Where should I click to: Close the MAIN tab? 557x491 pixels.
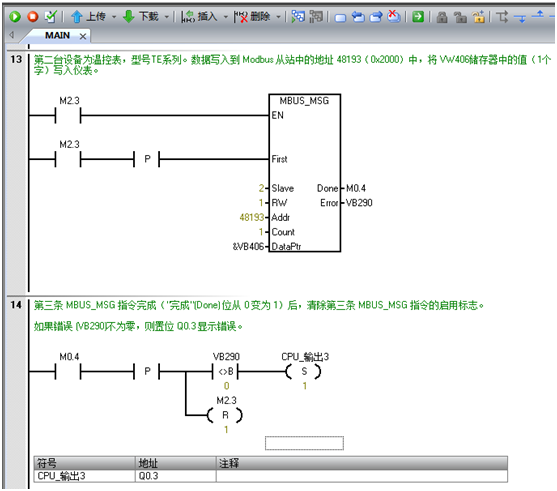(x=83, y=36)
